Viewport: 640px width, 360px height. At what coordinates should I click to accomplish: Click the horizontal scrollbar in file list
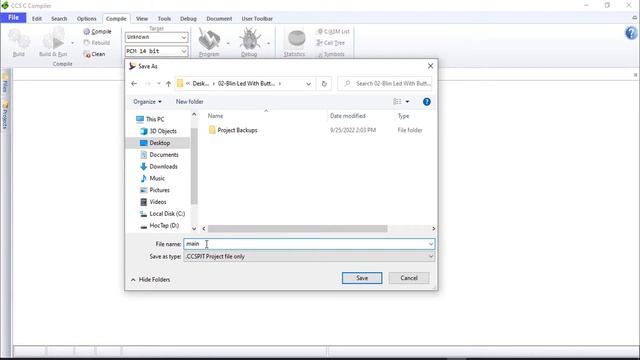click(298, 229)
